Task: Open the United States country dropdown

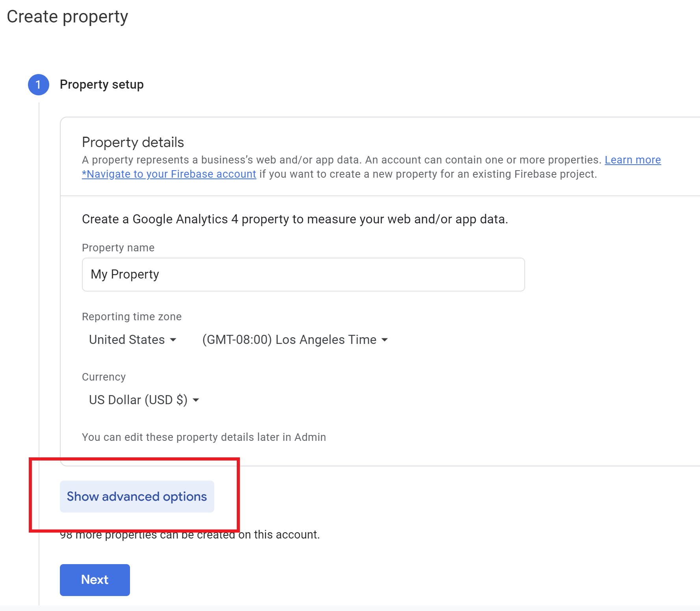Action: 132,340
